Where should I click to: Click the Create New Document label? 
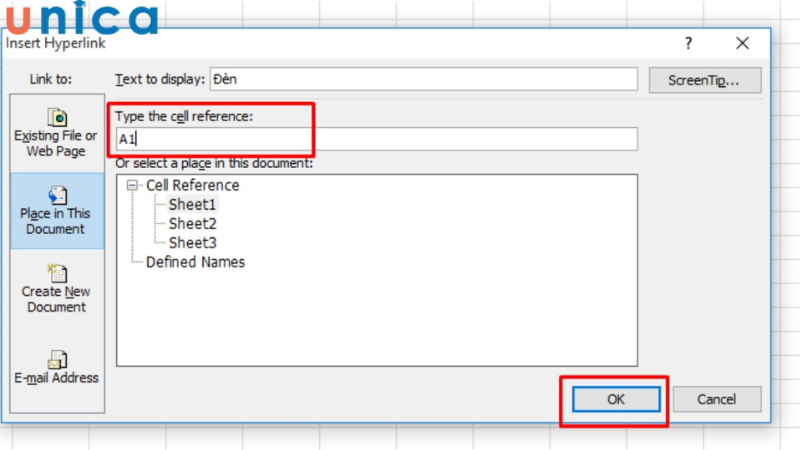click(56, 299)
